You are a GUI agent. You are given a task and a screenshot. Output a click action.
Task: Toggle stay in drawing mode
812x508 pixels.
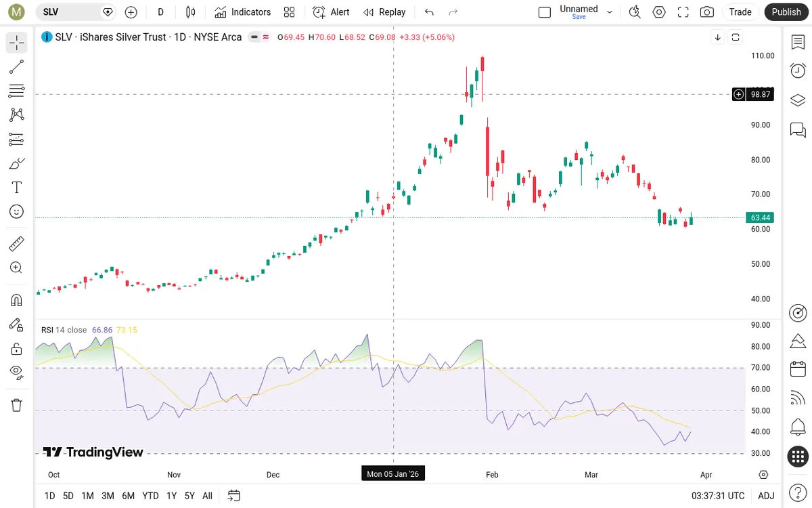tap(17, 324)
